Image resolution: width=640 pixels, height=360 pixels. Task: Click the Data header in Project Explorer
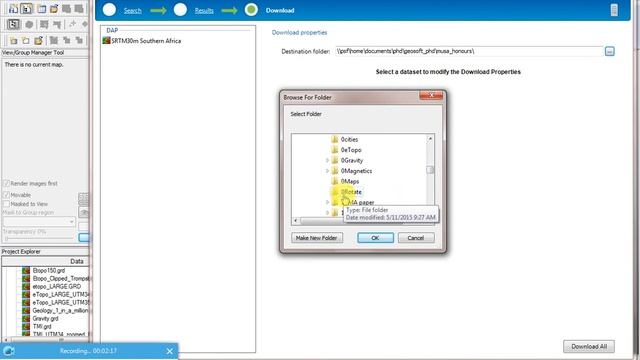(x=77, y=262)
